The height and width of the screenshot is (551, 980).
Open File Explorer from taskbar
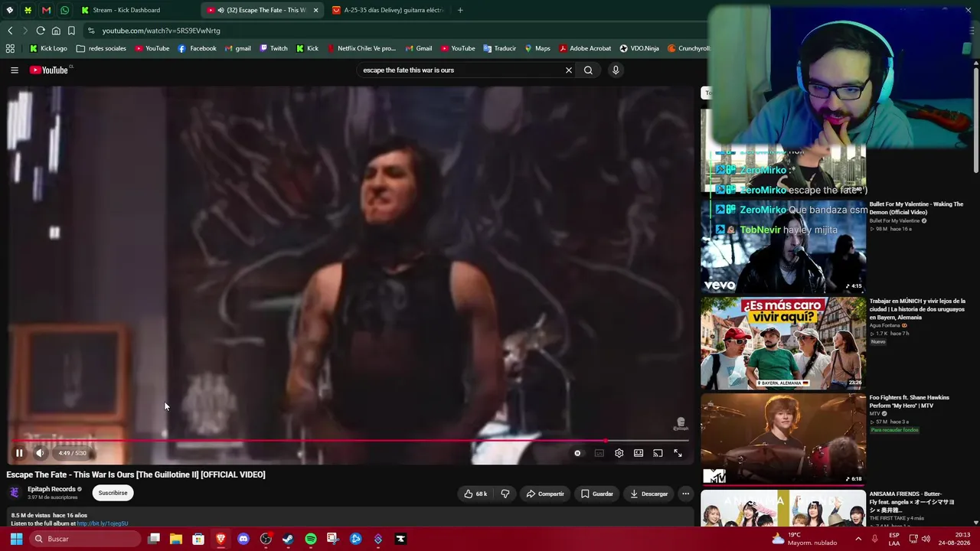click(x=176, y=539)
